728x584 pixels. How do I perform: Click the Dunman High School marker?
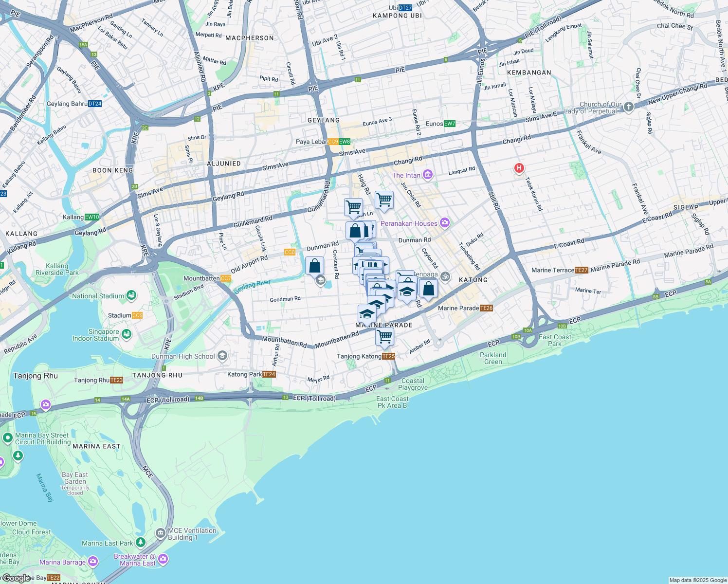click(x=222, y=356)
